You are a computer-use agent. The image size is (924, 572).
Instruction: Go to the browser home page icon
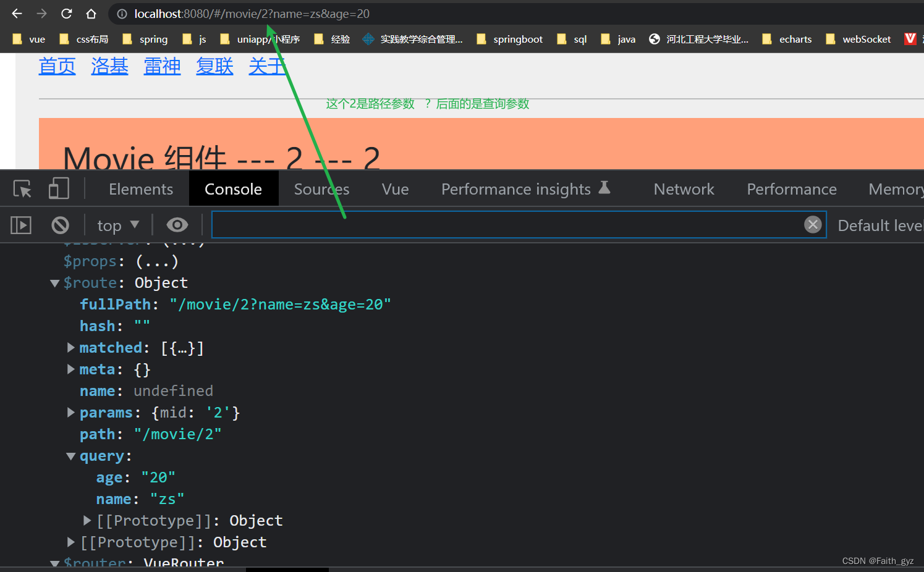pos(91,14)
